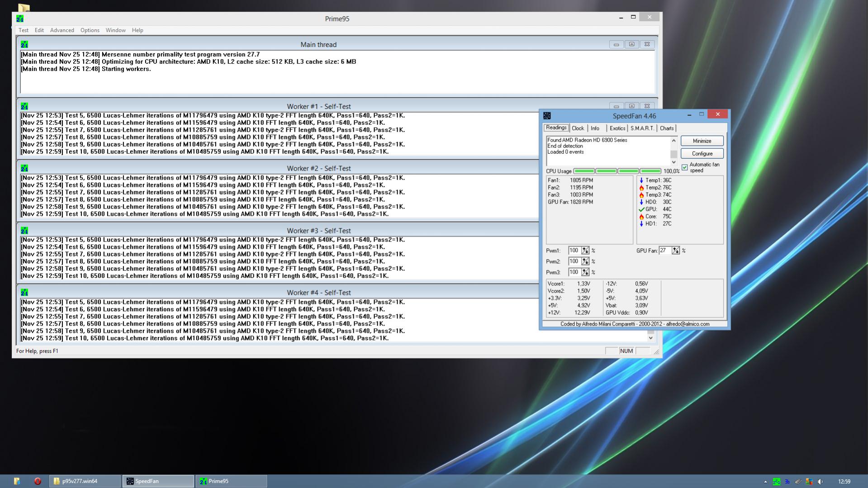868x488 pixels.
Task: Click the blue arrow icon beside HD1
Action: (641, 224)
